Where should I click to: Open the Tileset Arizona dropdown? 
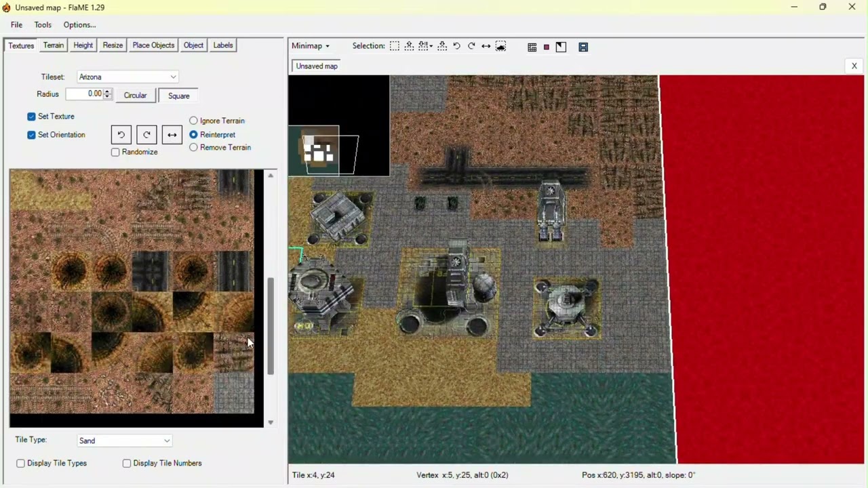127,77
